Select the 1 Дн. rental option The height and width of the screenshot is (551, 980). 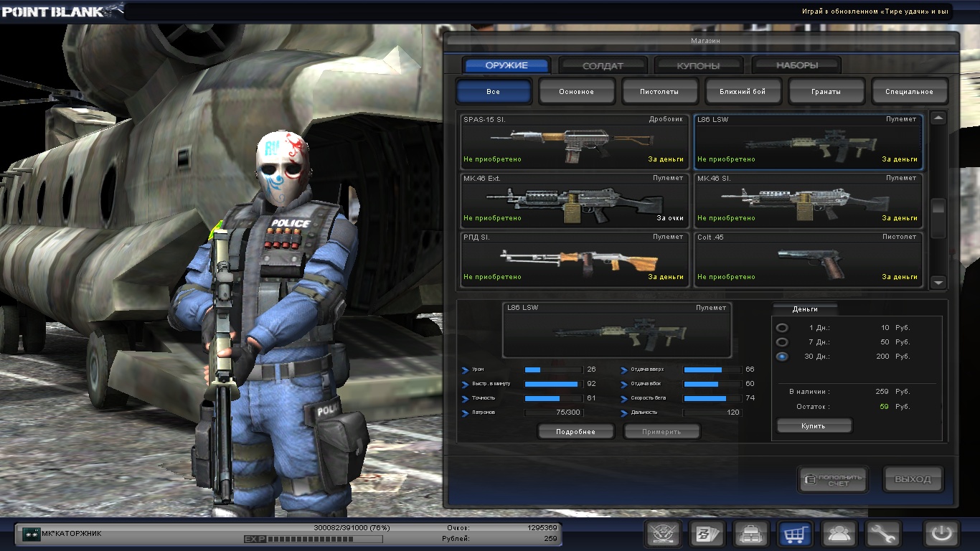[x=782, y=328]
